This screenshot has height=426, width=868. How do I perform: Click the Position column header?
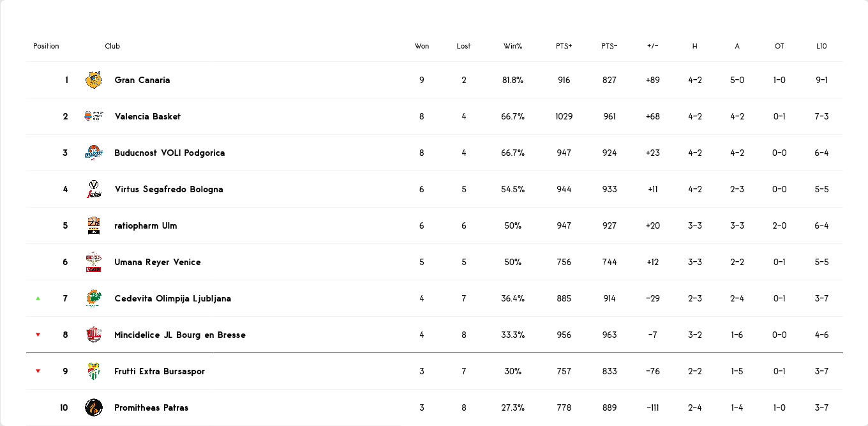pyautogui.click(x=46, y=46)
